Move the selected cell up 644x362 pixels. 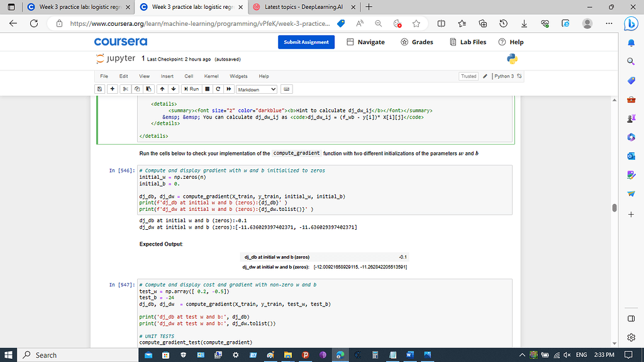click(162, 89)
